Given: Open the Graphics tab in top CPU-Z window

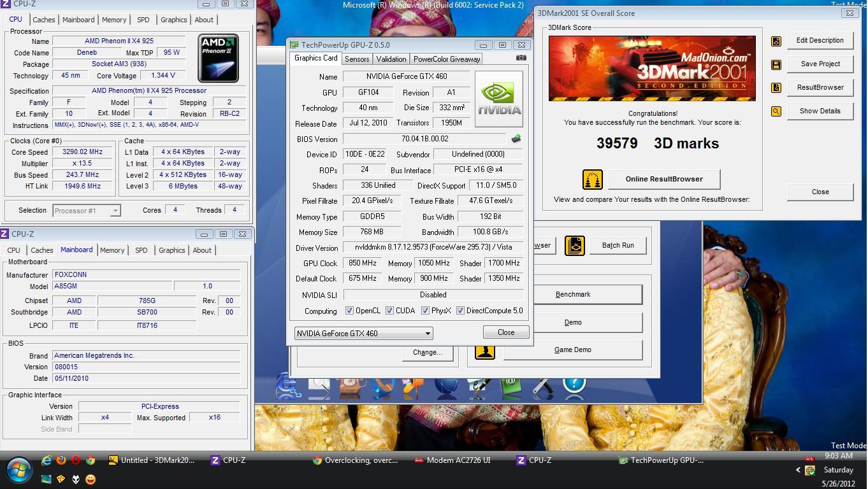Looking at the screenshot, I should pyautogui.click(x=174, y=20).
